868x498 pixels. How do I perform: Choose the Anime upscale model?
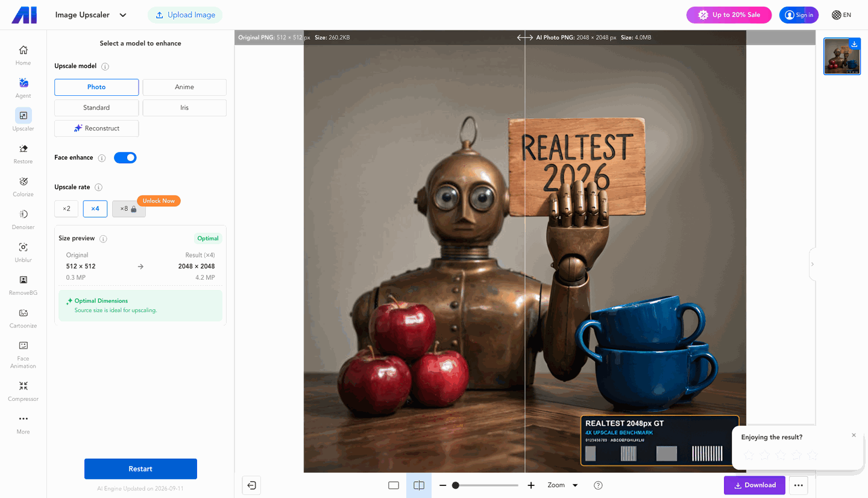pyautogui.click(x=184, y=87)
